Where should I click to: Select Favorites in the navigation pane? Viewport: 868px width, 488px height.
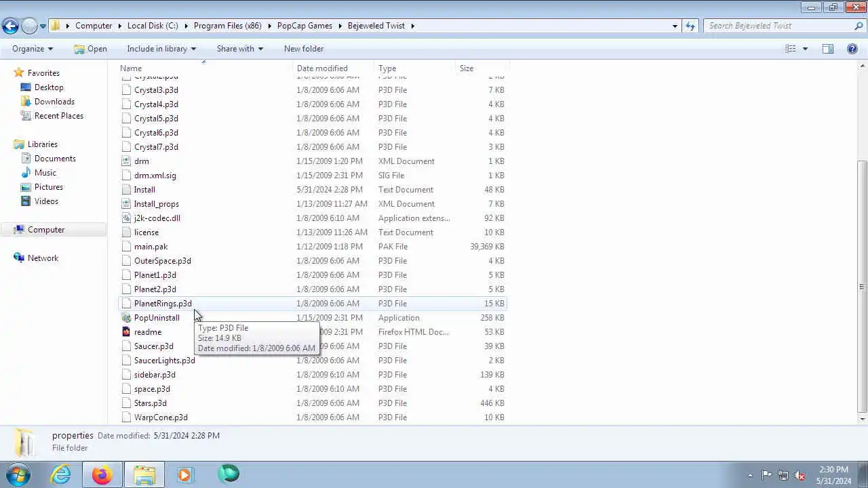click(x=43, y=73)
